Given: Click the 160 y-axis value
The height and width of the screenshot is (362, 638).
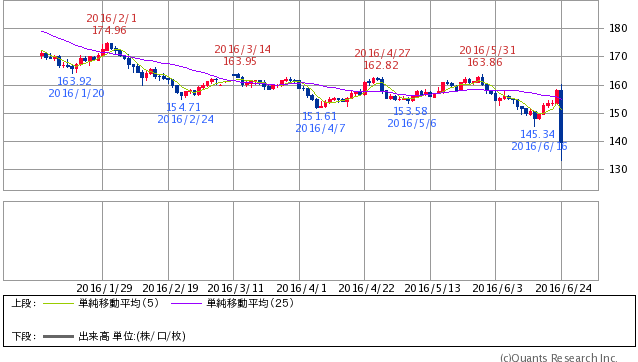Looking at the screenshot, I should tap(618, 85).
